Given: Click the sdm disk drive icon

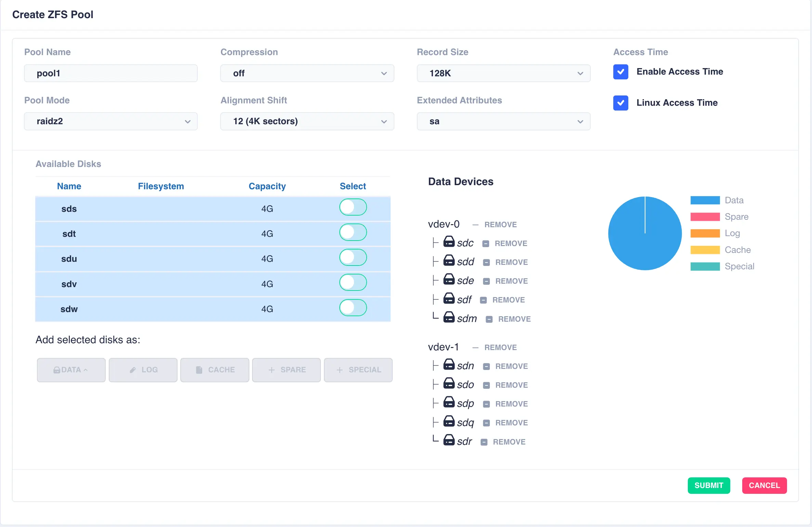Looking at the screenshot, I should click(449, 317).
